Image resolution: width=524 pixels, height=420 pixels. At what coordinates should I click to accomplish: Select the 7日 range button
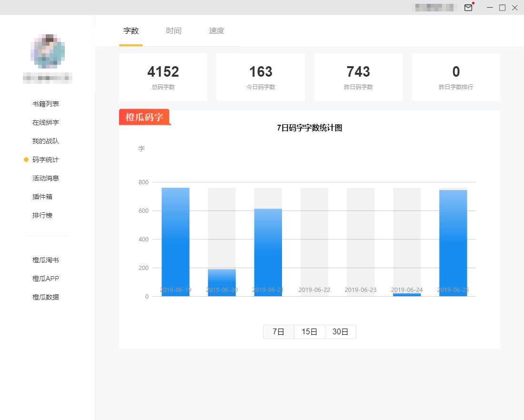click(279, 332)
